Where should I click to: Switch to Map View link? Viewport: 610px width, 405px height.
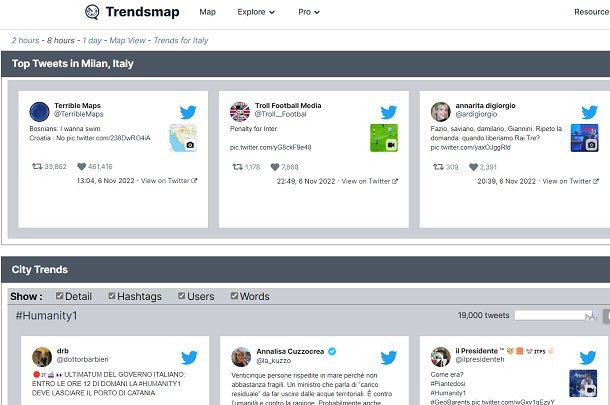point(127,40)
